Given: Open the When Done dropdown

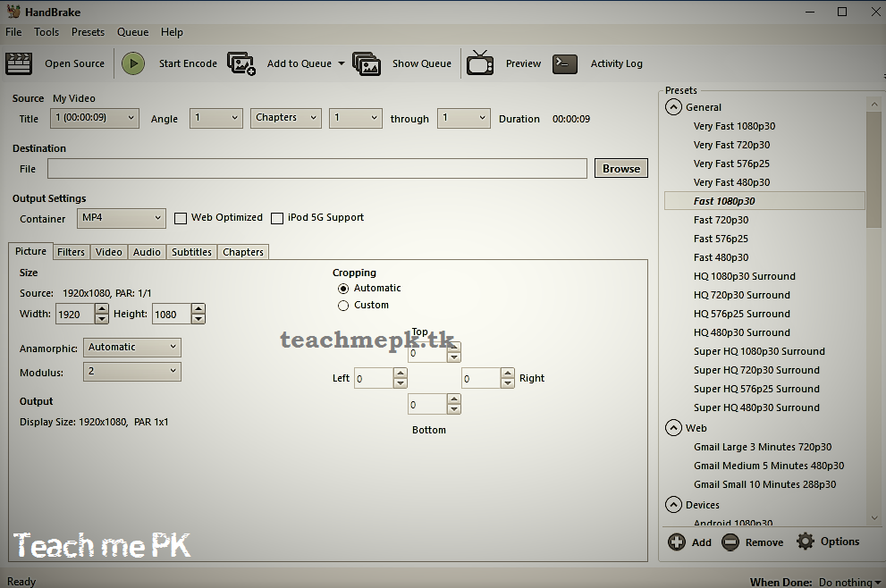Looking at the screenshot, I should [850, 582].
